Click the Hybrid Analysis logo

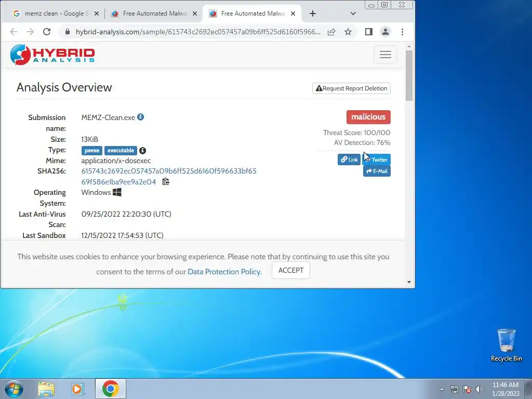click(x=52, y=55)
